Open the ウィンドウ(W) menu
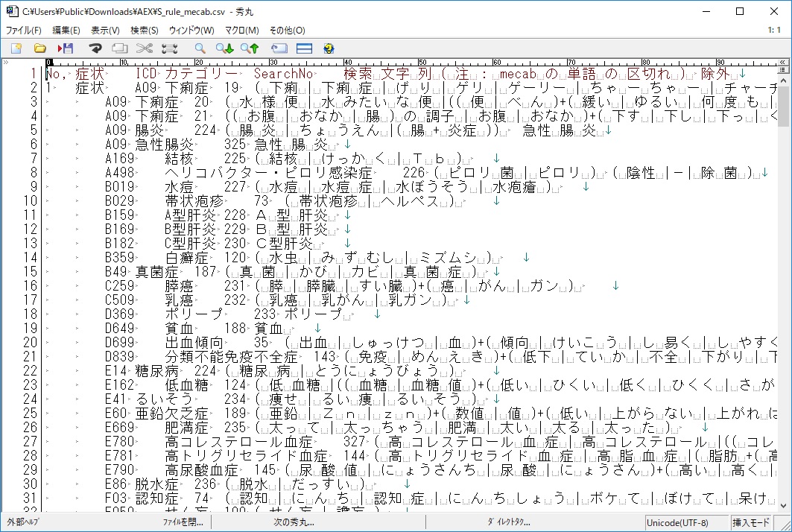The image size is (792, 532). [191, 31]
